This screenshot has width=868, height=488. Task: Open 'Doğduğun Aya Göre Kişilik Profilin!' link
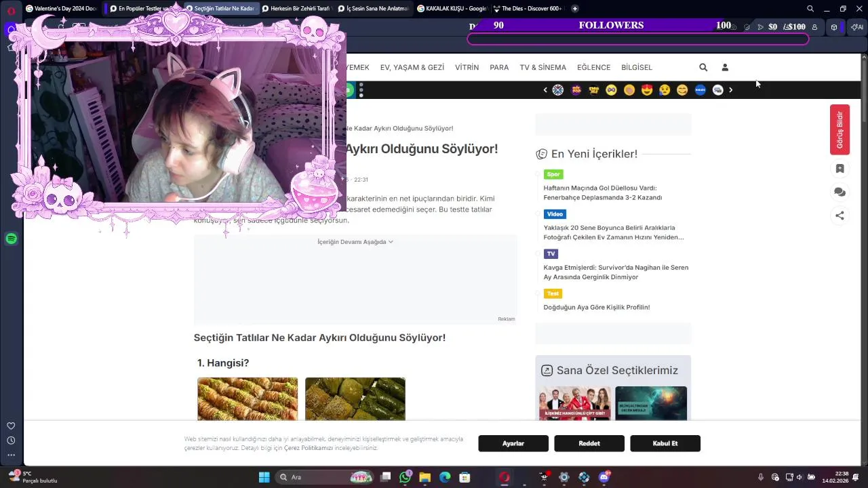pos(596,307)
